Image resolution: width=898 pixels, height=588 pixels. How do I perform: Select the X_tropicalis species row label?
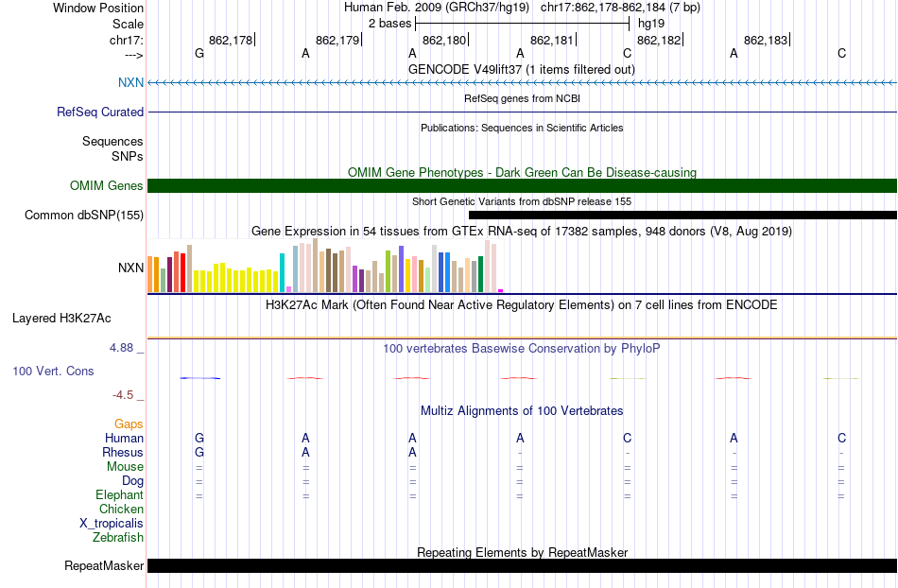pyautogui.click(x=112, y=524)
